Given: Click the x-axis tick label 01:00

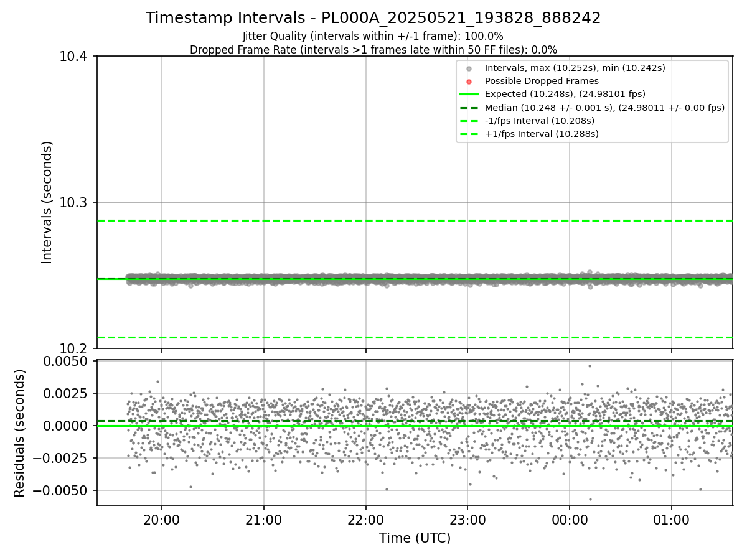Looking at the screenshot, I should [672, 520].
